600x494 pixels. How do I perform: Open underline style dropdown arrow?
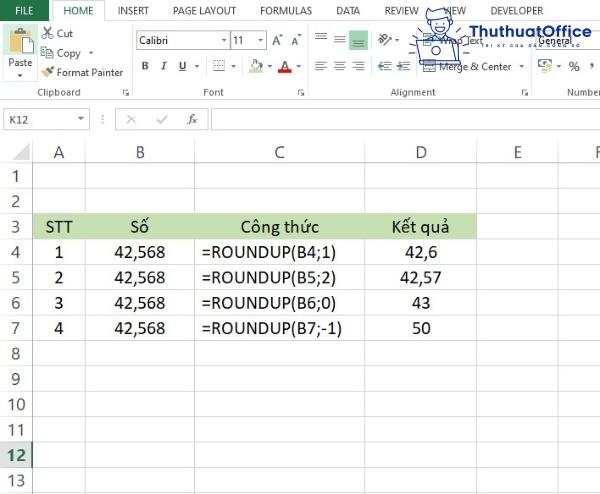197,66
